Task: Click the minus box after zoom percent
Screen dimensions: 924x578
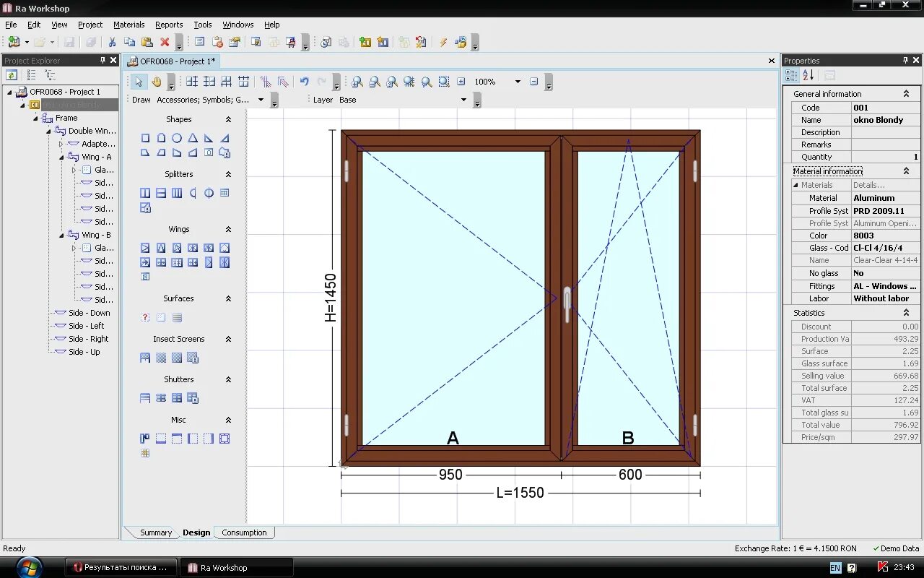Action: click(534, 82)
